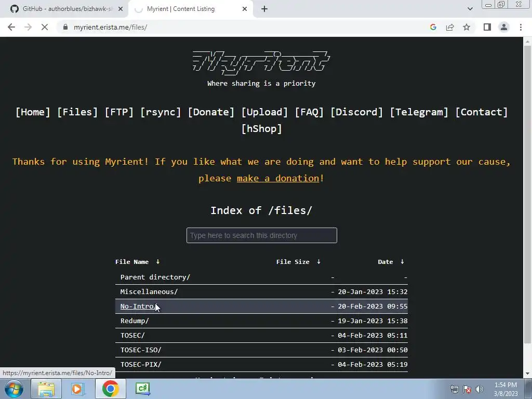Image resolution: width=532 pixels, height=399 pixels.
Task: Select the Myrient Content Listing tab
Action: 190,9
